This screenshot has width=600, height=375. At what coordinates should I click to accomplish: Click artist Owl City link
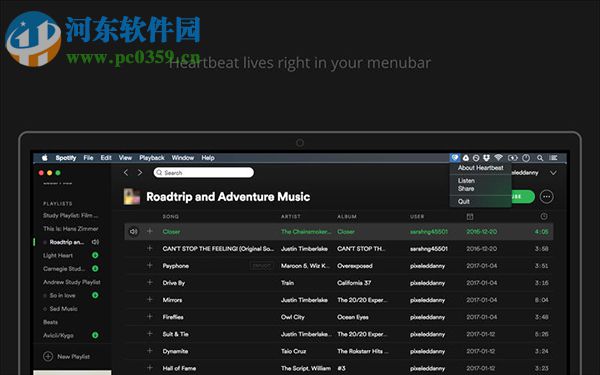coord(293,317)
